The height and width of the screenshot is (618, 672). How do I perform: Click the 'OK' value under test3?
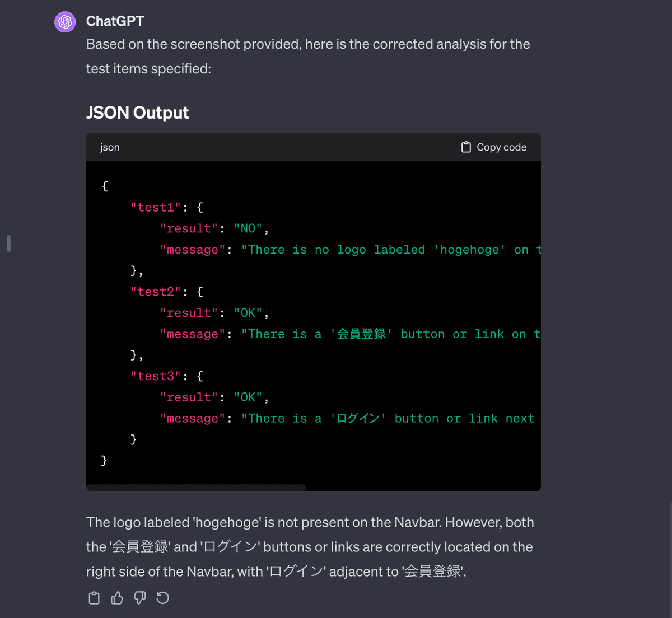pos(248,397)
